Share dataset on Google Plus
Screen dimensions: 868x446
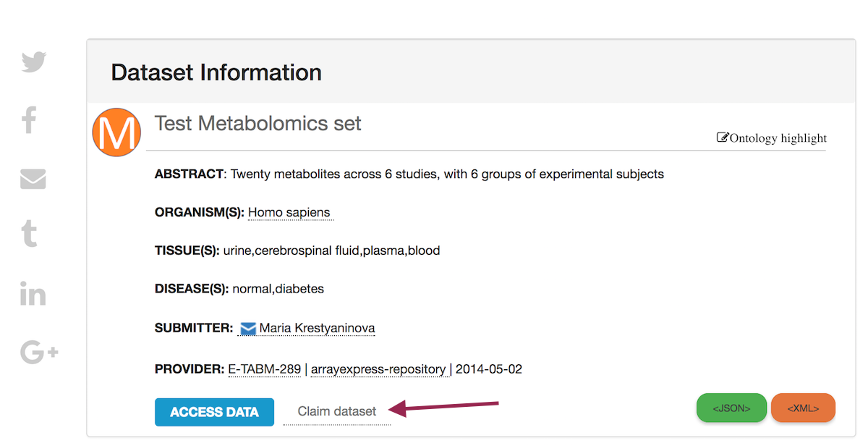39,353
